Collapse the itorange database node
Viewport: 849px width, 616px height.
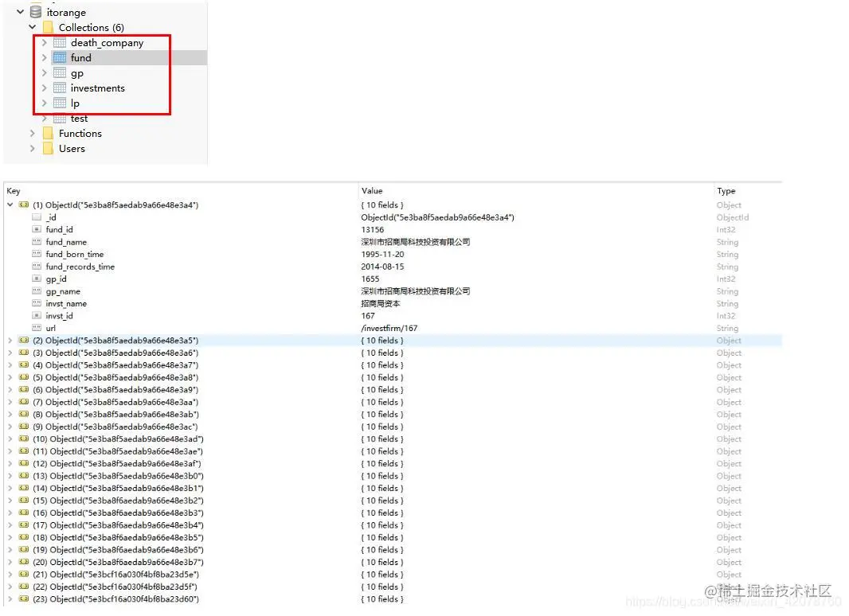pyautogui.click(x=20, y=12)
